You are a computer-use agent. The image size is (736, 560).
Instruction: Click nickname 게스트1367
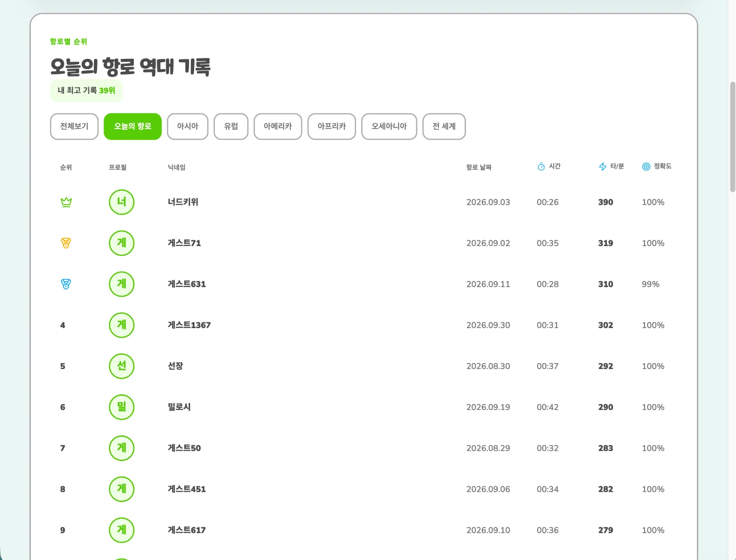(x=189, y=325)
